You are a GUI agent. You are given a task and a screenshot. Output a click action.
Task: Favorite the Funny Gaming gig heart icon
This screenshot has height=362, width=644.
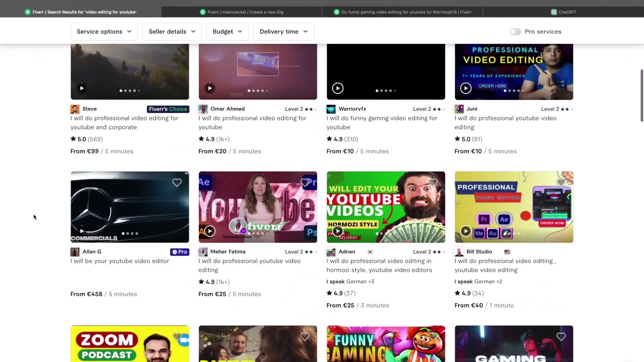click(x=433, y=337)
